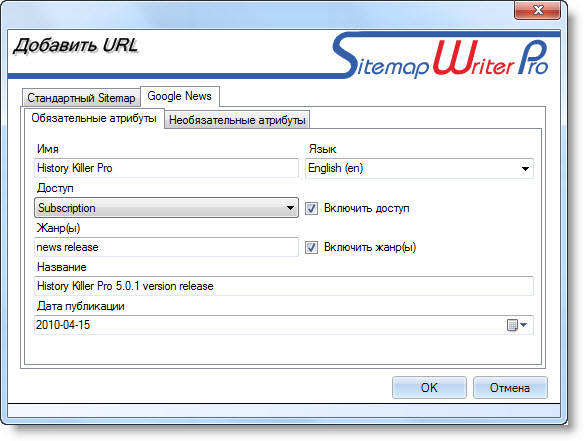Toggle the Включить доступ checkbox
The width and height of the screenshot is (584, 441).
point(311,208)
